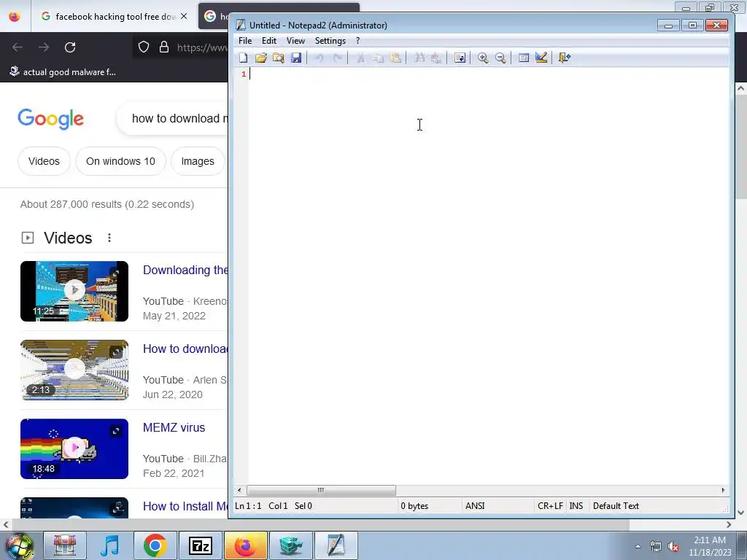Open 'actual good malware f...' bookmark

click(63, 72)
